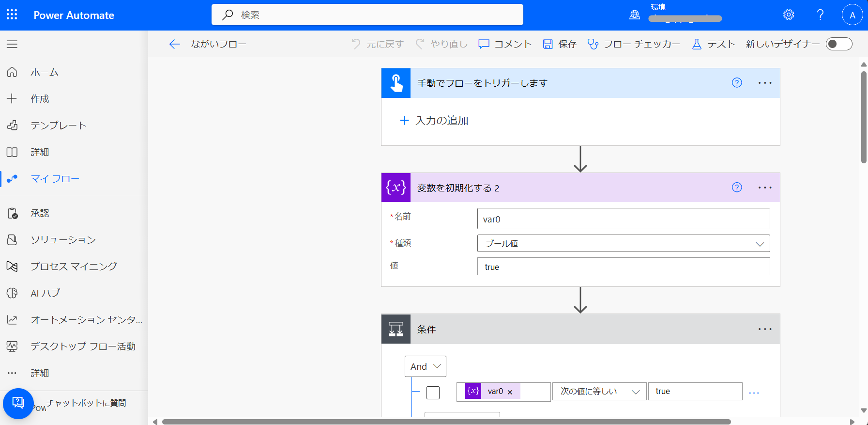The height and width of the screenshot is (425, 868).
Task: Open more options on trigger card
Action: coord(765,83)
